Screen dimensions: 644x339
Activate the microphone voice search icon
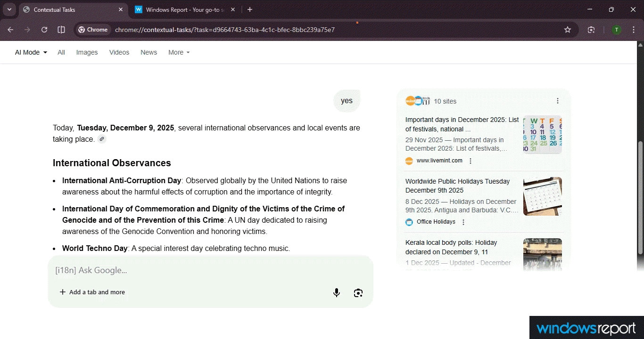pyautogui.click(x=336, y=292)
